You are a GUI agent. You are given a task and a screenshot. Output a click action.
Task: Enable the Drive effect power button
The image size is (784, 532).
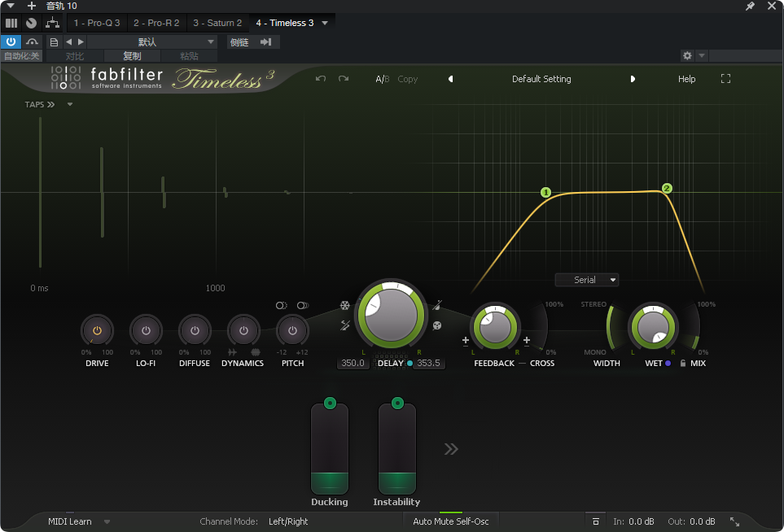pyautogui.click(x=97, y=331)
